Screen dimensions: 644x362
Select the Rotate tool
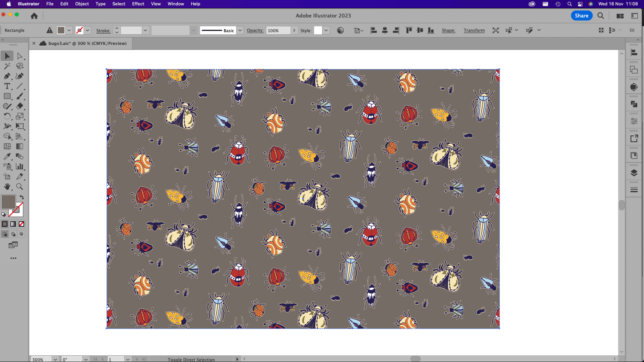(x=7, y=116)
